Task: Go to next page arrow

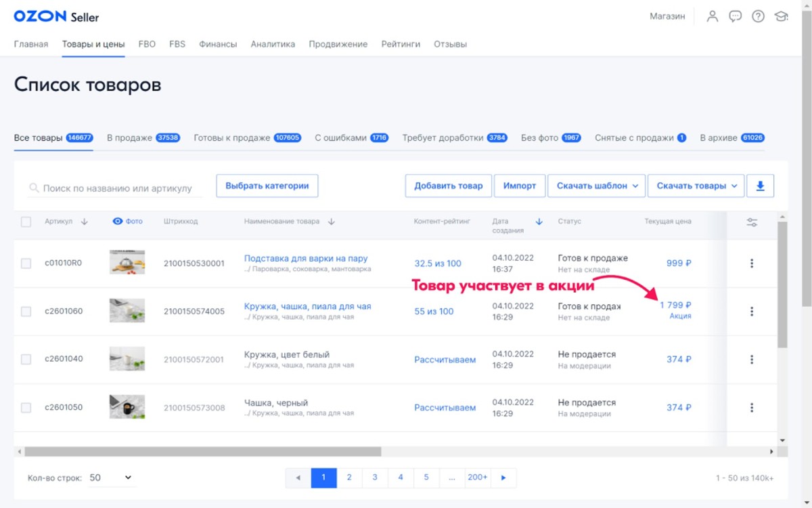Action: [x=503, y=478]
